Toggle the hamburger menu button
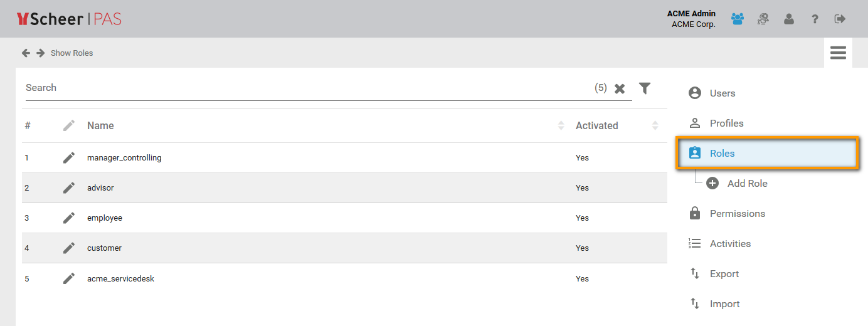This screenshot has height=326, width=868. (838, 53)
